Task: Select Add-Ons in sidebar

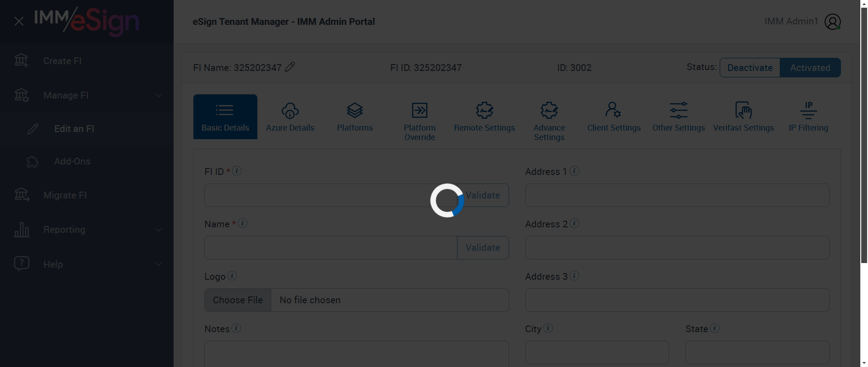Action: [87, 161]
